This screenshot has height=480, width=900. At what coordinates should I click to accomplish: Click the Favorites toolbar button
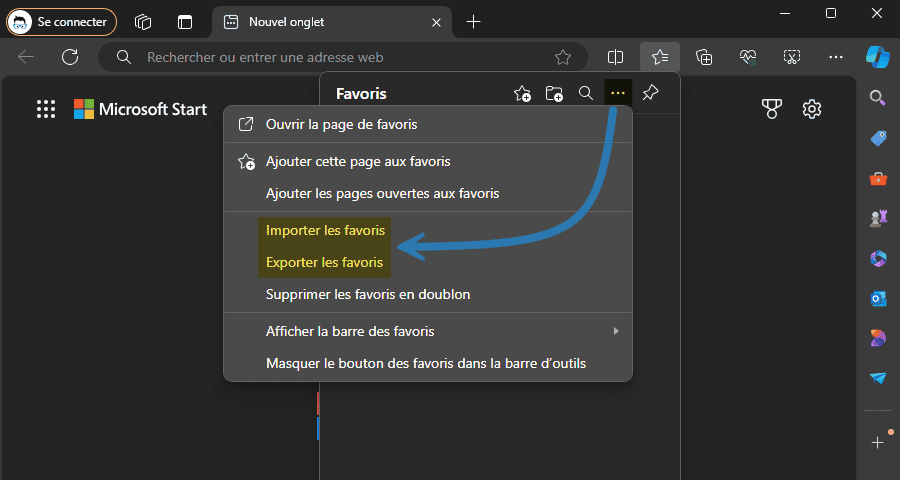click(660, 57)
